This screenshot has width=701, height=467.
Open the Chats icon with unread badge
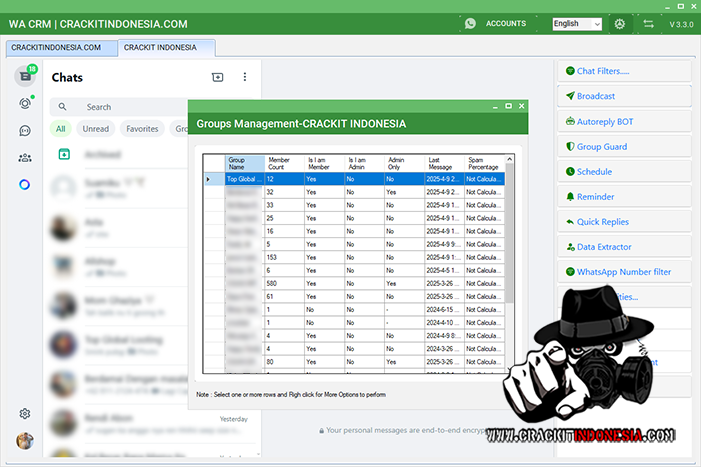(x=24, y=77)
